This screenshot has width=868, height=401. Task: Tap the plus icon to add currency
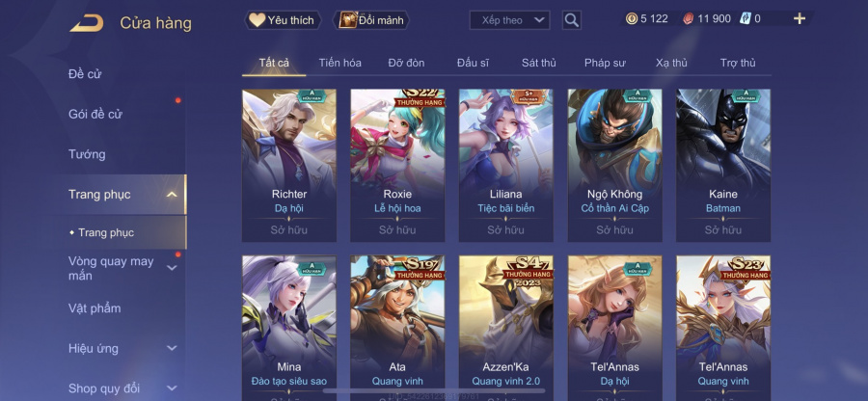point(799,19)
